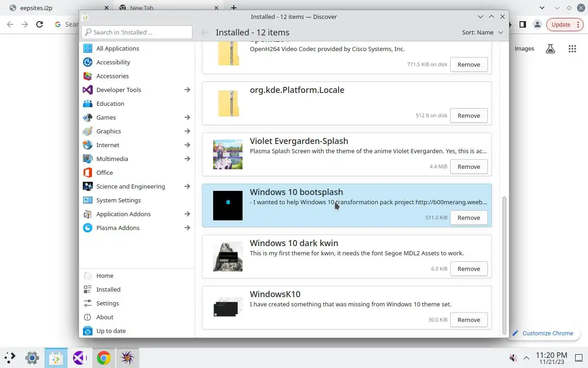Open the Internet globe icon
The width and height of the screenshot is (588, 368).
pyautogui.click(x=88, y=145)
